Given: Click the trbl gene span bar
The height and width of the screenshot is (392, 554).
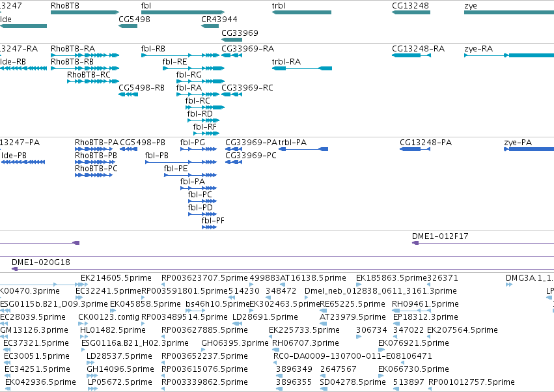Looking at the screenshot, I should click(301, 12).
